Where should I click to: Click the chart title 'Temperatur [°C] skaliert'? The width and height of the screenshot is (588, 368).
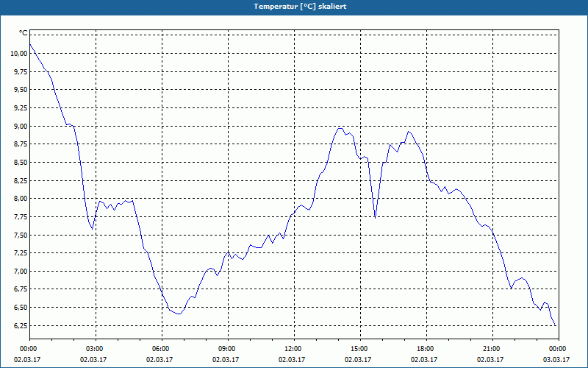click(x=300, y=7)
